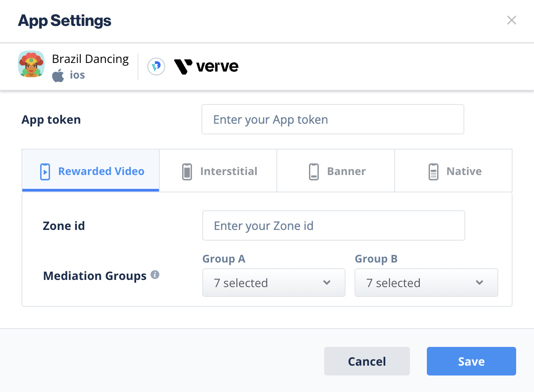This screenshot has width=534, height=392.
Task: Click the round blue network badge icon
Action: pos(156,67)
